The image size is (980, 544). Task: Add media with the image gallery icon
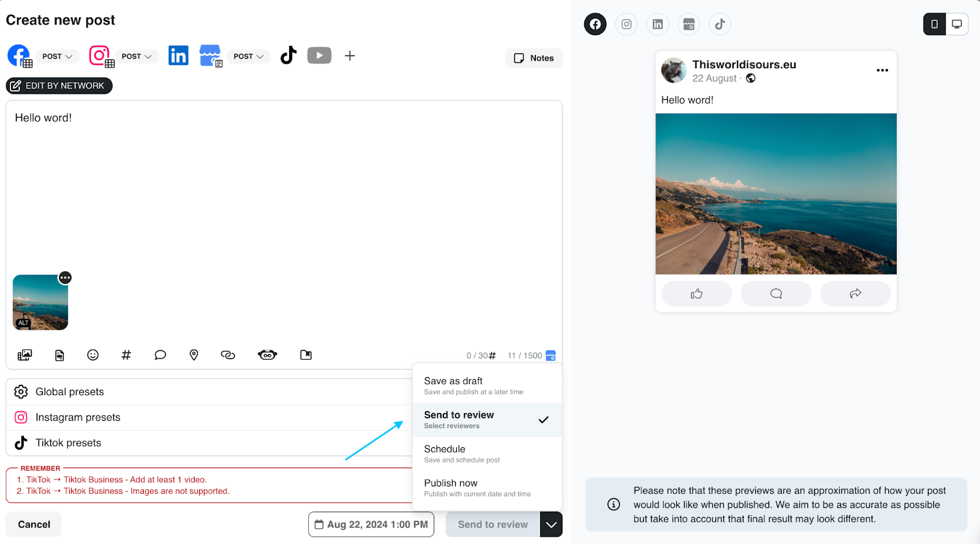pos(24,355)
